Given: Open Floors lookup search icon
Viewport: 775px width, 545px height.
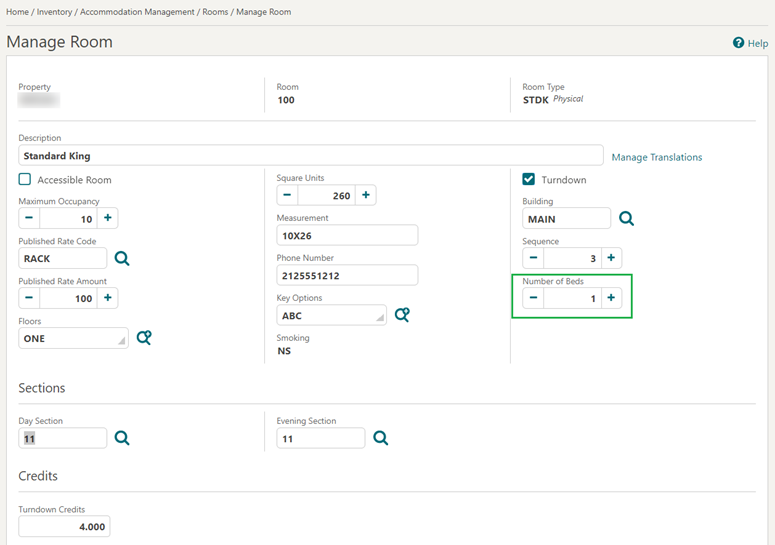Looking at the screenshot, I should (144, 338).
